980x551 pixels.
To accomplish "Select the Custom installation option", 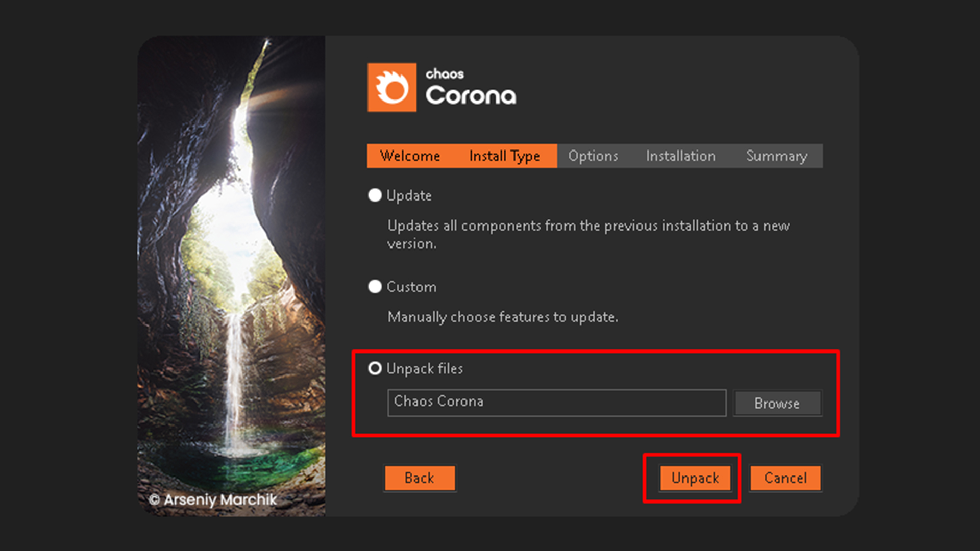I will coord(375,287).
